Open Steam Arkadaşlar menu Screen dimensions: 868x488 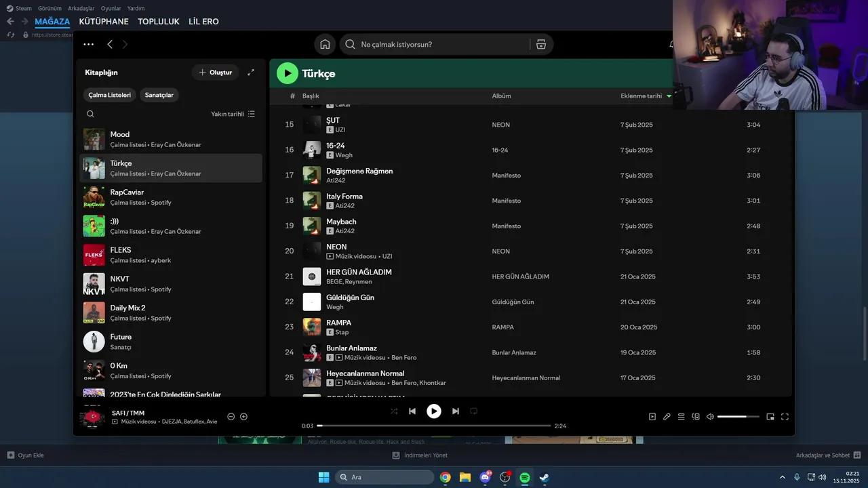pyautogui.click(x=81, y=8)
